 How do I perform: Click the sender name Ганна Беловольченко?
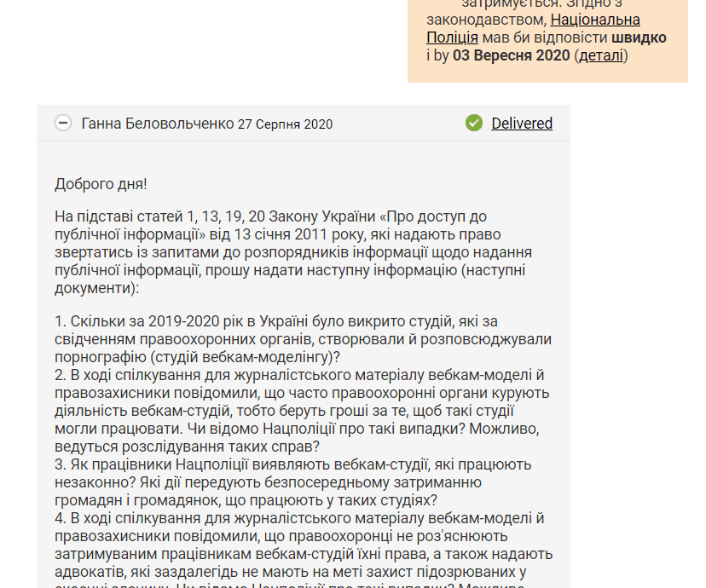pyautogui.click(x=158, y=124)
